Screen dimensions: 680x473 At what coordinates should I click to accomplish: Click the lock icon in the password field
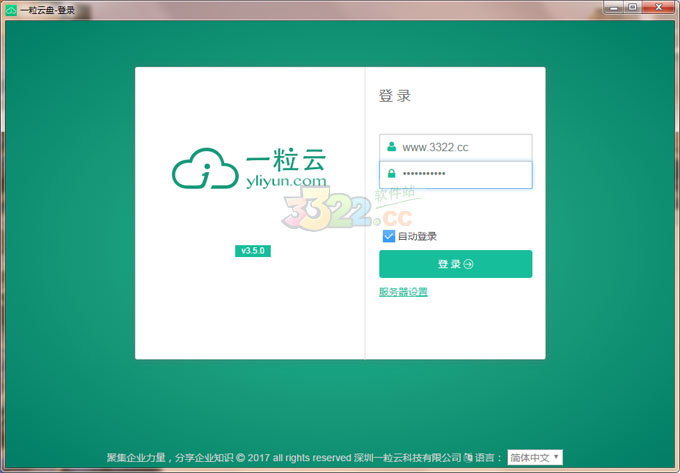tap(392, 174)
